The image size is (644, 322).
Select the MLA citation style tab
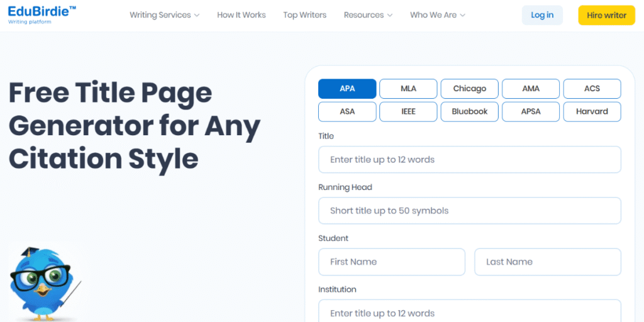[408, 89]
